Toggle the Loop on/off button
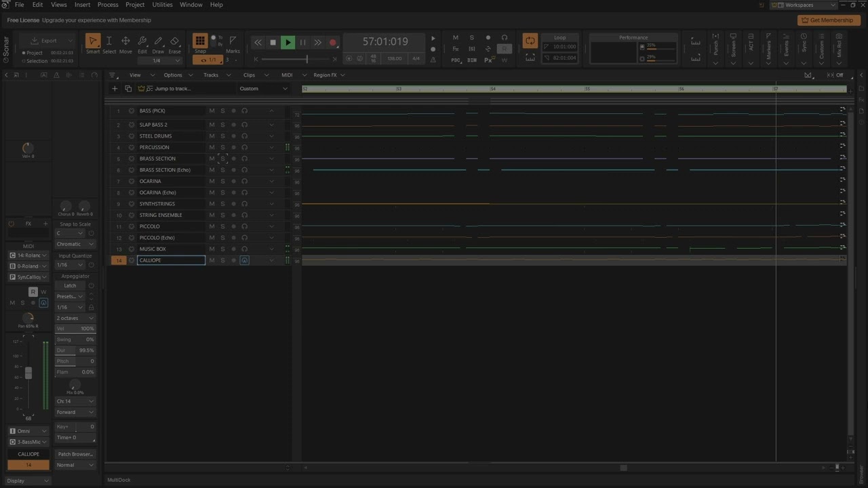 [530, 41]
